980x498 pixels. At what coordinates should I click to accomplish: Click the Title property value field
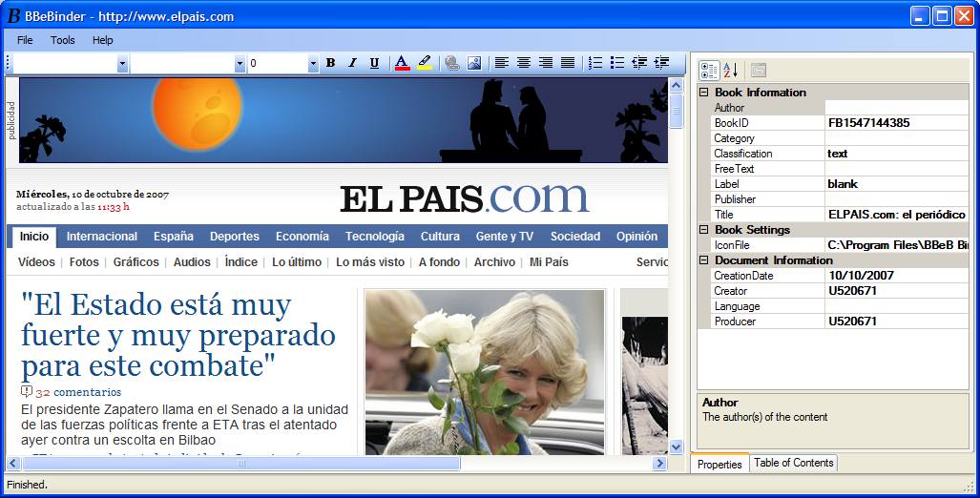897,215
